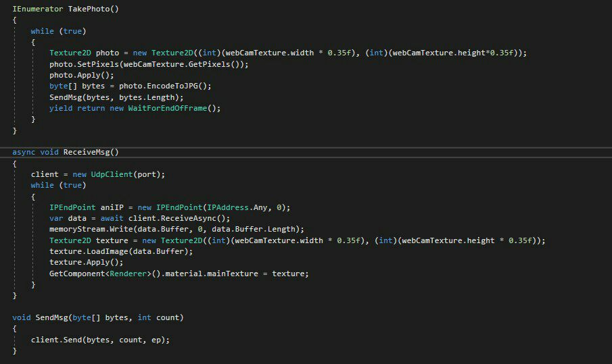Select the TakePhoto method name
The image size is (612, 364).
89,9
